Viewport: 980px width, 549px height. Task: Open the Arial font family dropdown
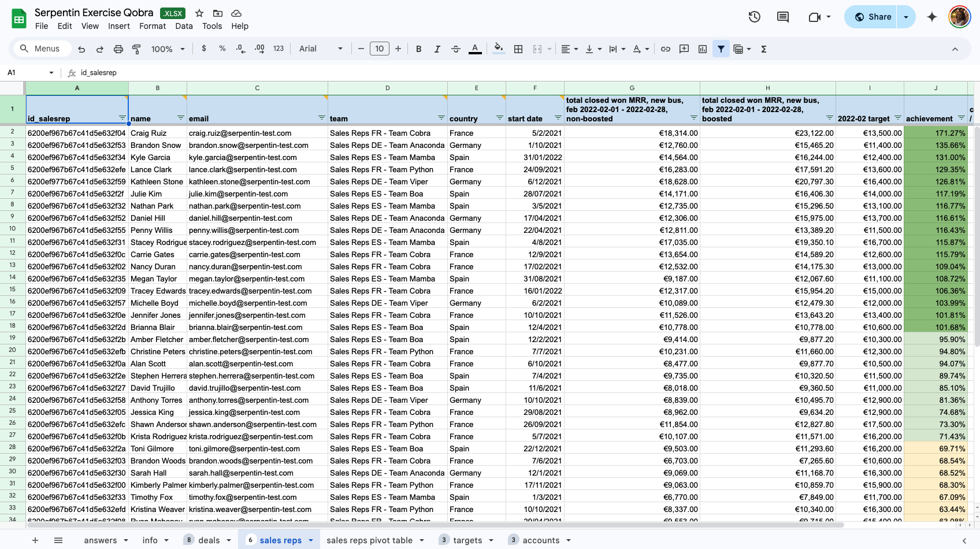pyautogui.click(x=320, y=49)
